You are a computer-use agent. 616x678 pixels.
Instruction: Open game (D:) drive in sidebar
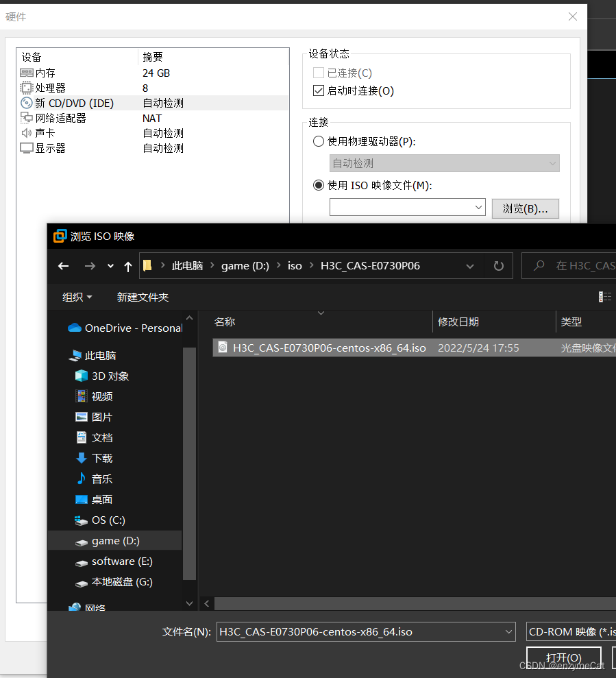(114, 540)
